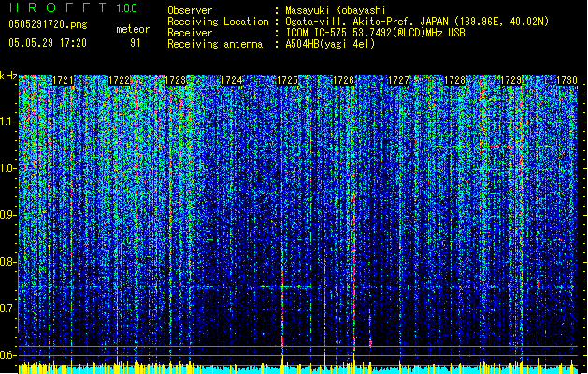
Task: Click the date stamp 05.05.29 17:20
Action: (x=48, y=43)
